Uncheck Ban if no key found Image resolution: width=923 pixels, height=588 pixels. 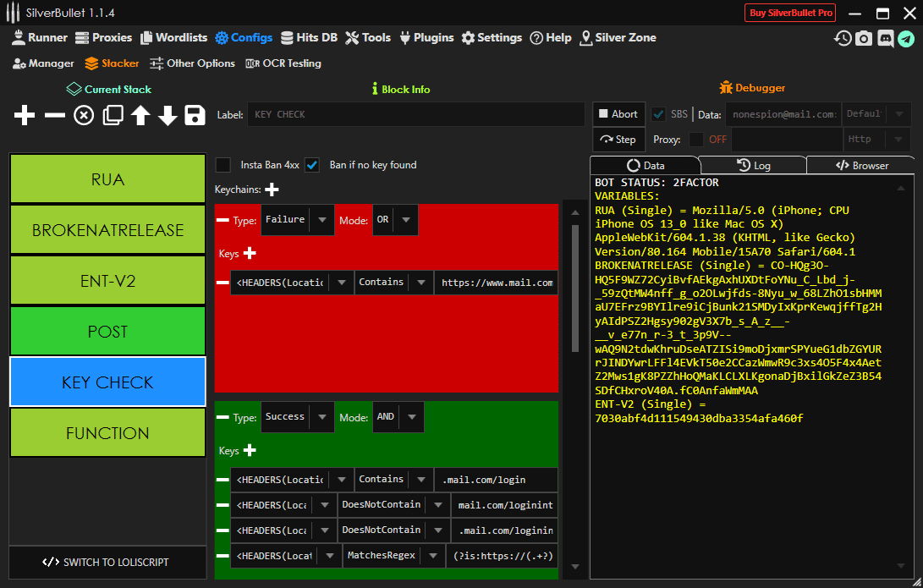click(x=312, y=165)
